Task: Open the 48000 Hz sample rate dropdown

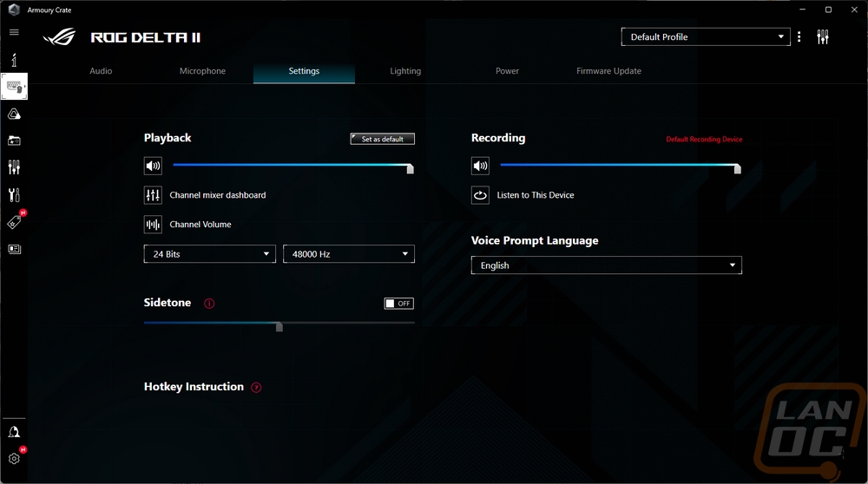Action: [349, 254]
